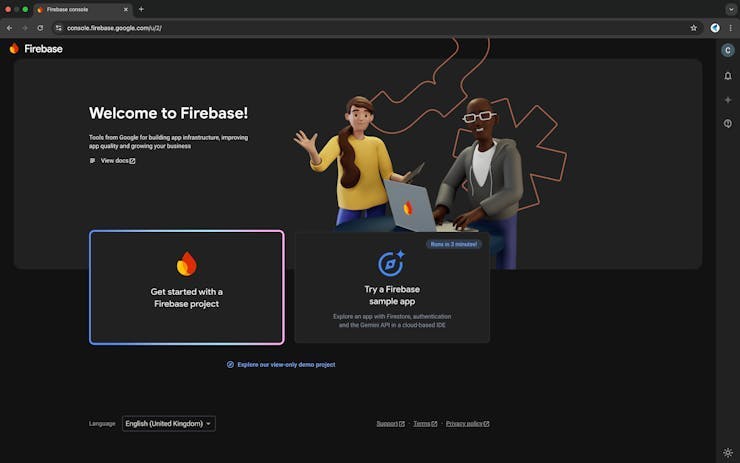Open the Language dropdown English (United Kingdom)

[168, 423]
